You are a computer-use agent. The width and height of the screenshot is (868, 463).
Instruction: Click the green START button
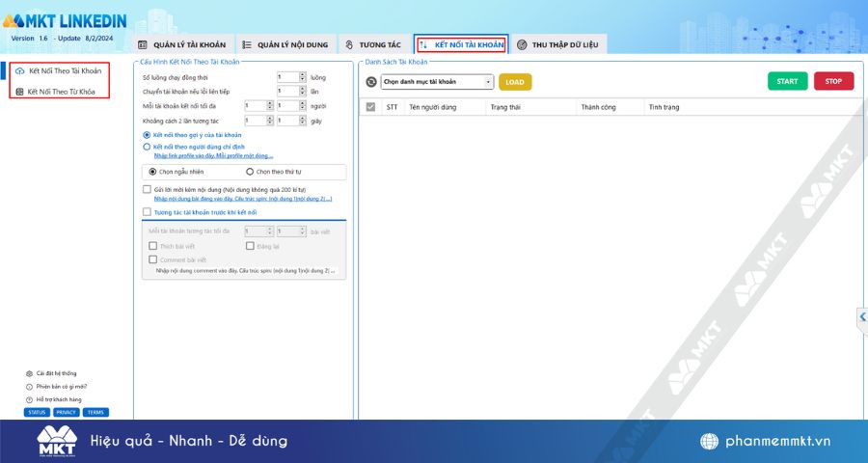787,81
